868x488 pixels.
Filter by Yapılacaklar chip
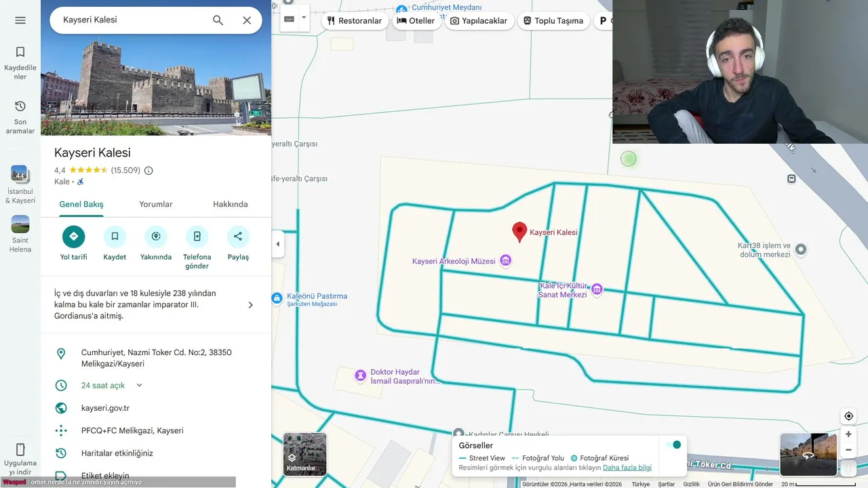479,21
